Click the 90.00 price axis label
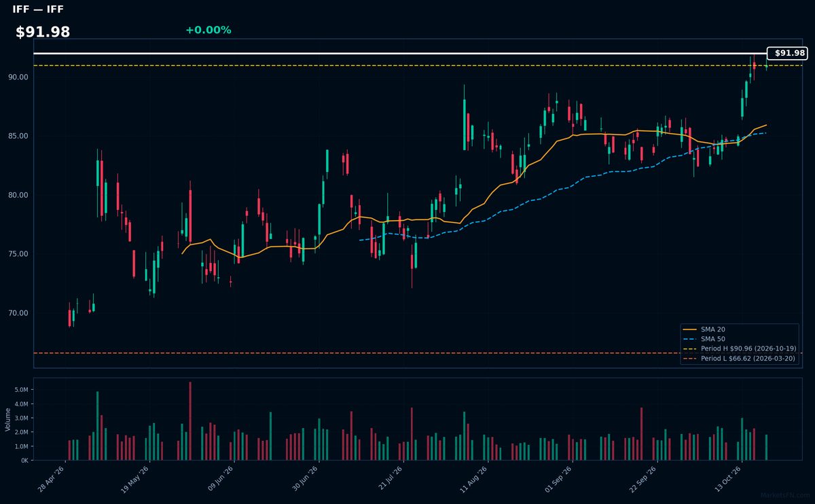The width and height of the screenshot is (815, 504). [x=18, y=77]
